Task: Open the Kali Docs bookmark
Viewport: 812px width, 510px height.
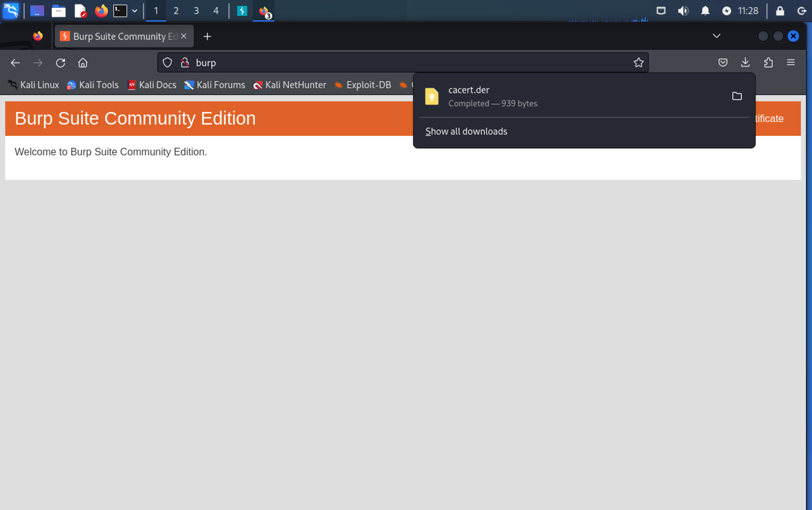Action: point(152,85)
